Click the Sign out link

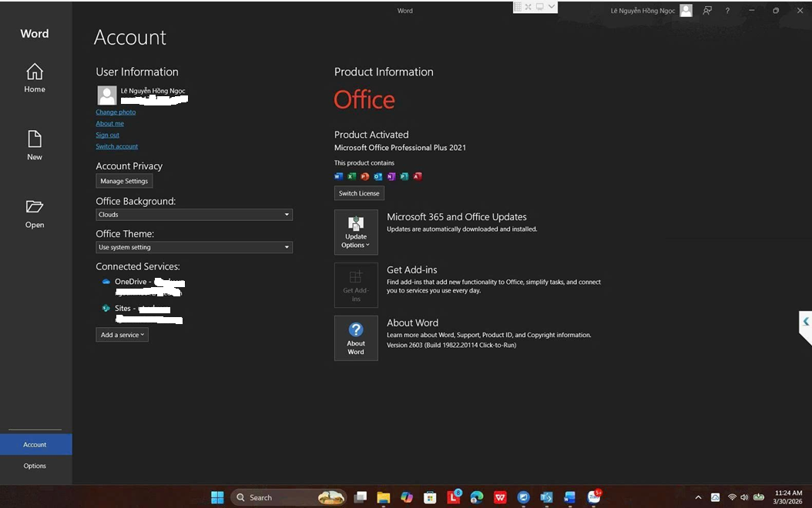coord(107,135)
